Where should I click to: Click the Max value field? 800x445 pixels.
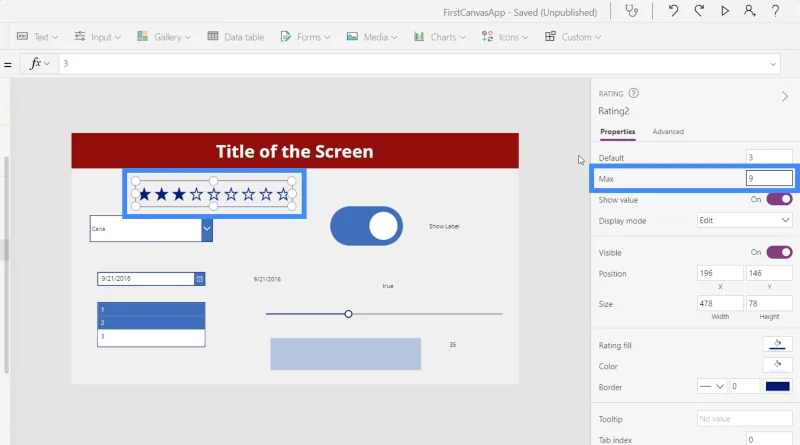[769, 178]
